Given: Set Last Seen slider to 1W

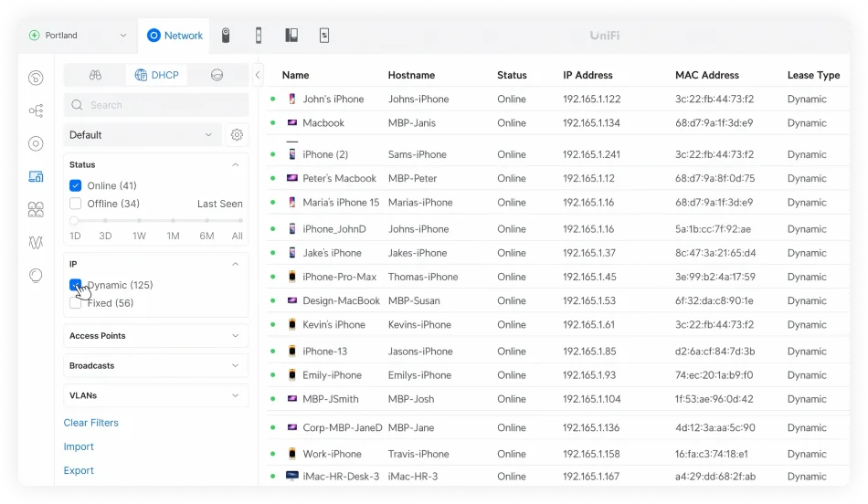Looking at the screenshot, I should pos(139,221).
